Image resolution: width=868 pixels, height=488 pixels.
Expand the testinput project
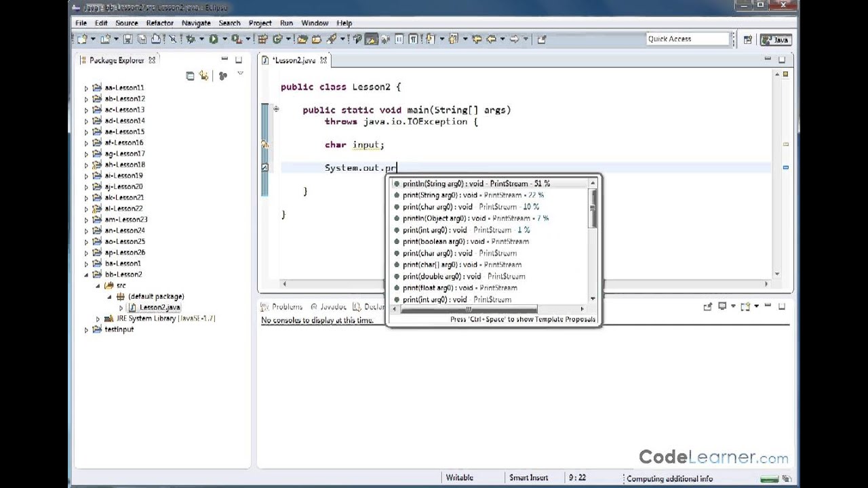pos(86,329)
